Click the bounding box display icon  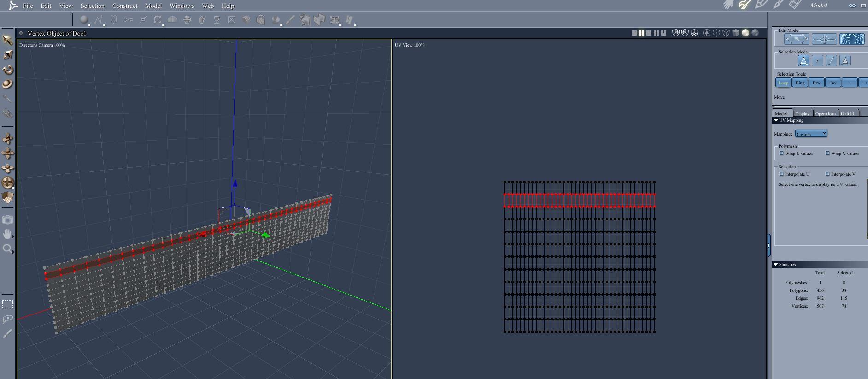pos(716,33)
